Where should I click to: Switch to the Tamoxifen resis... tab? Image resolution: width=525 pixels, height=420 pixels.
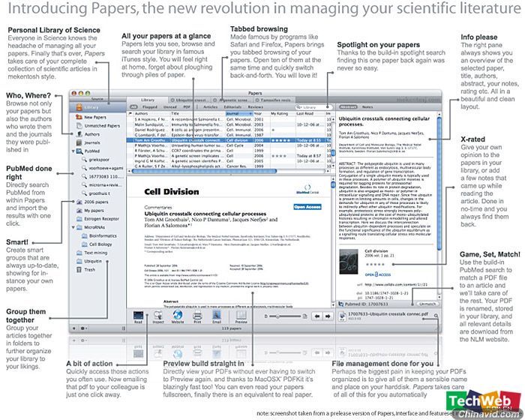point(274,100)
